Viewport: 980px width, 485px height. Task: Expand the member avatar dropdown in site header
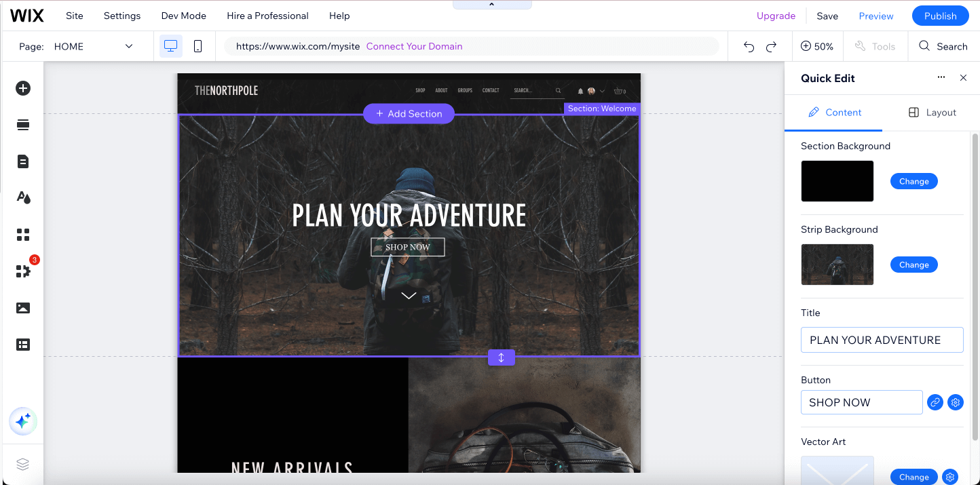602,91
